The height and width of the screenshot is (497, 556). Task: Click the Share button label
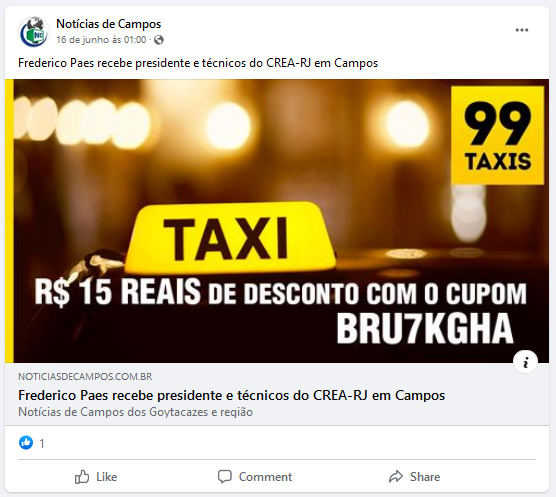pyautogui.click(x=425, y=477)
